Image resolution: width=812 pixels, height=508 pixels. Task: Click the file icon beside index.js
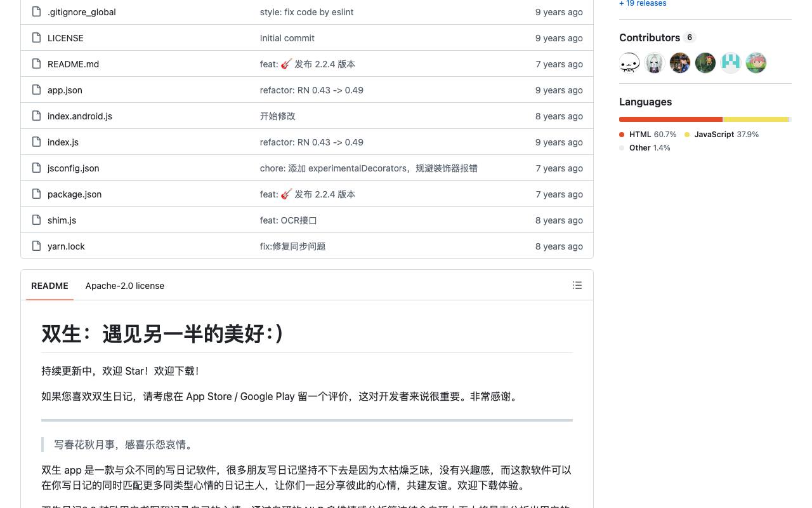(36, 142)
